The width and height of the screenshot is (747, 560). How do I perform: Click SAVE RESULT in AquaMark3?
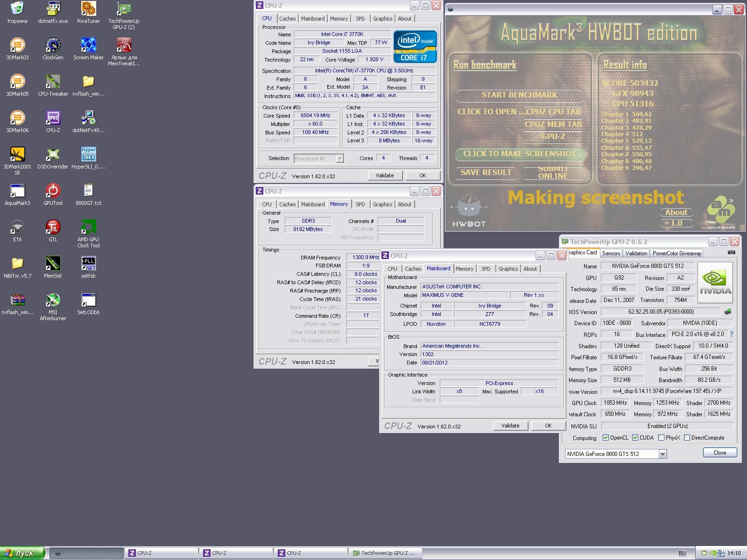point(486,172)
